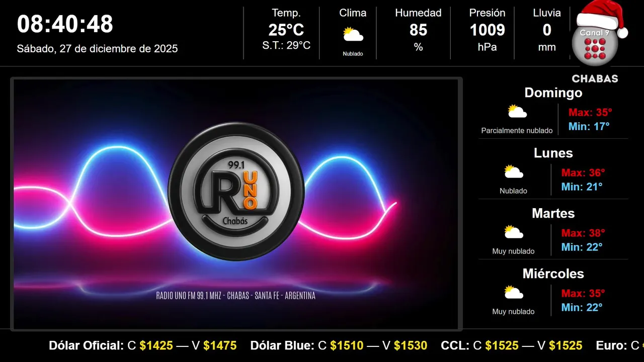
Task: Click Martes Min: 22° temperature
Action: point(582,247)
